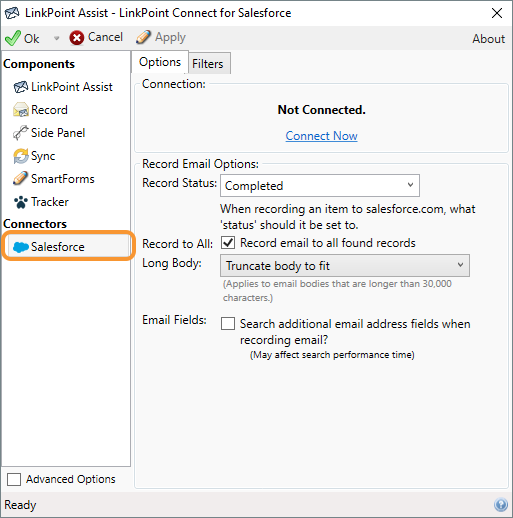
Task: Select the Tracker paw icon
Action: coord(21,202)
